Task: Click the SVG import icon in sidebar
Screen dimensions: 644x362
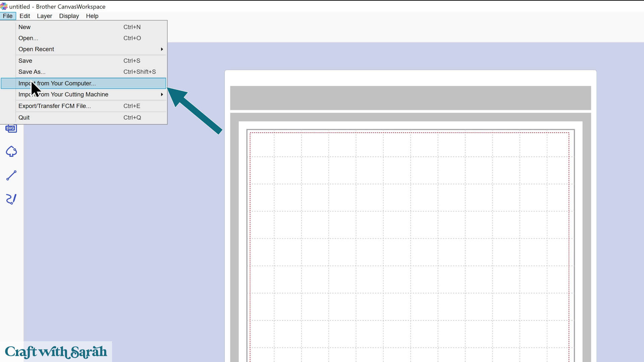Action: point(11,128)
